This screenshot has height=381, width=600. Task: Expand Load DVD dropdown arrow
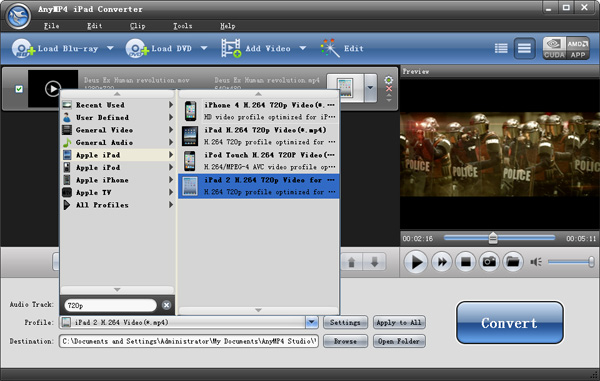[x=204, y=48]
